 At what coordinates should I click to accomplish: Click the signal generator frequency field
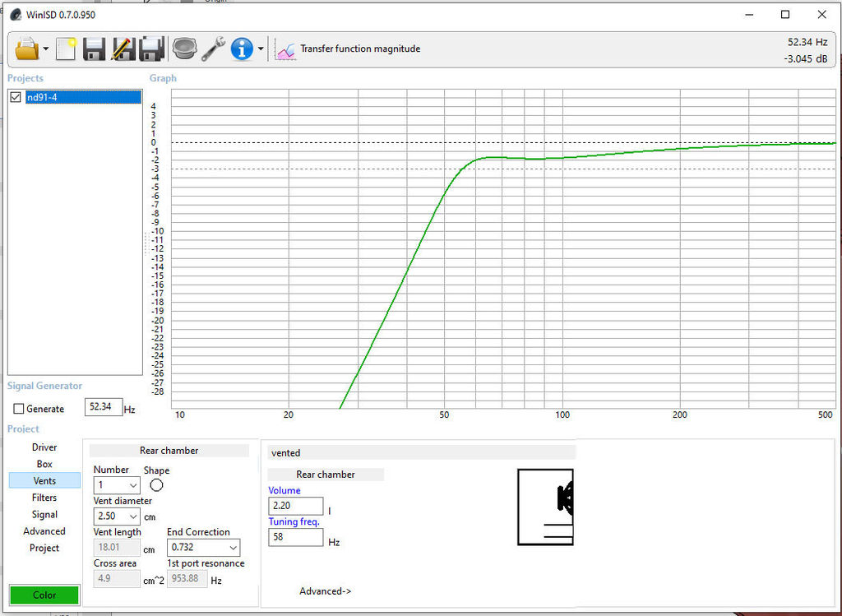[x=103, y=406]
